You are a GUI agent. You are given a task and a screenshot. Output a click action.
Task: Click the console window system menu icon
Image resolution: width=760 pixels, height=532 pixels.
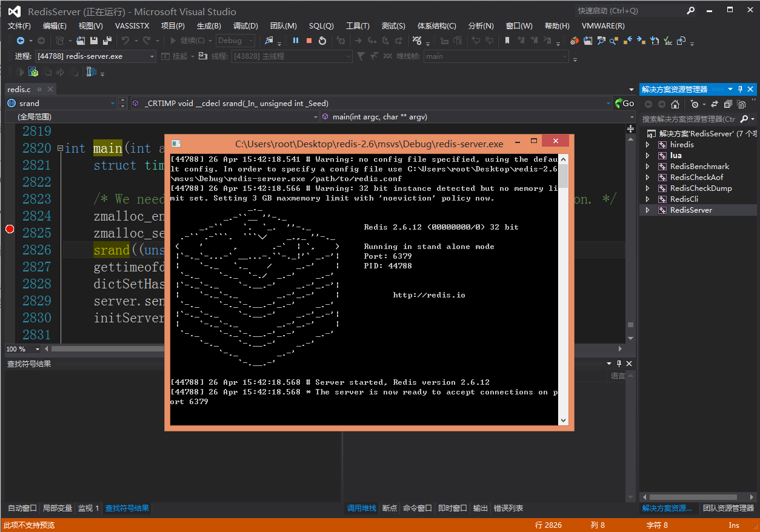[176, 144]
